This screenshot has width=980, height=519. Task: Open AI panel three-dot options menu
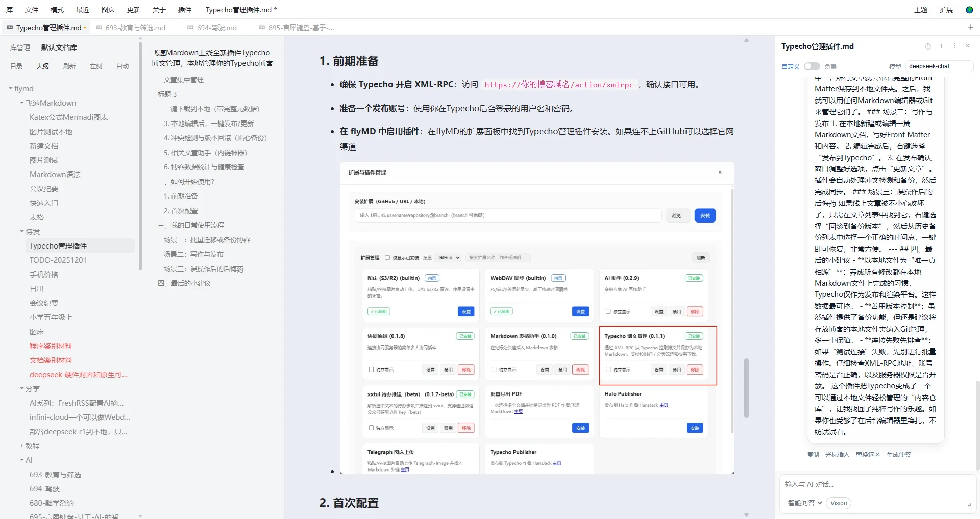tap(954, 46)
